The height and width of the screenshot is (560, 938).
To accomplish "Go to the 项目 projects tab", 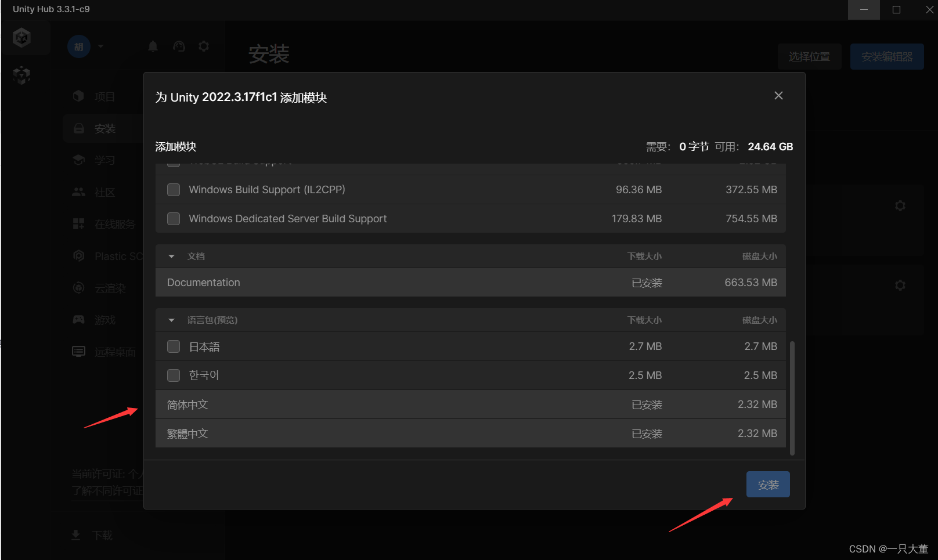I will click(104, 96).
